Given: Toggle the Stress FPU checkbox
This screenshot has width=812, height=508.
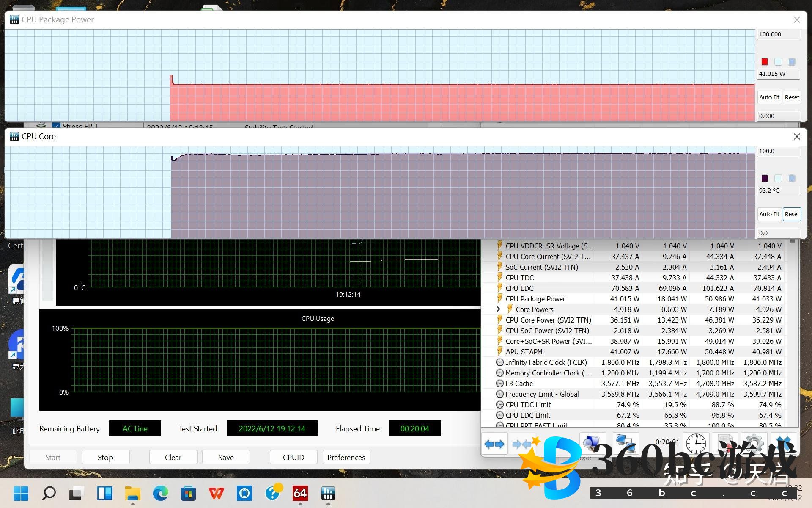Looking at the screenshot, I should [x=56, y=126].
